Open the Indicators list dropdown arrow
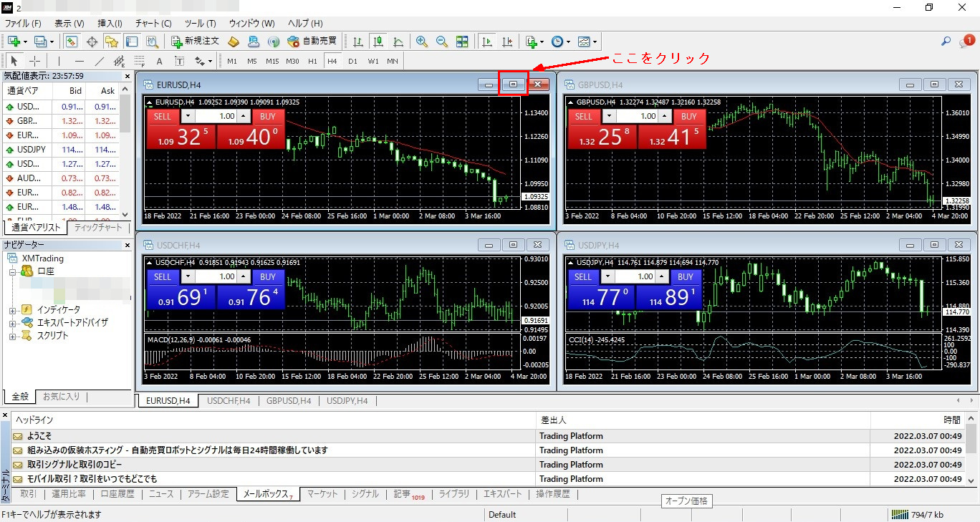 (542, 42)
